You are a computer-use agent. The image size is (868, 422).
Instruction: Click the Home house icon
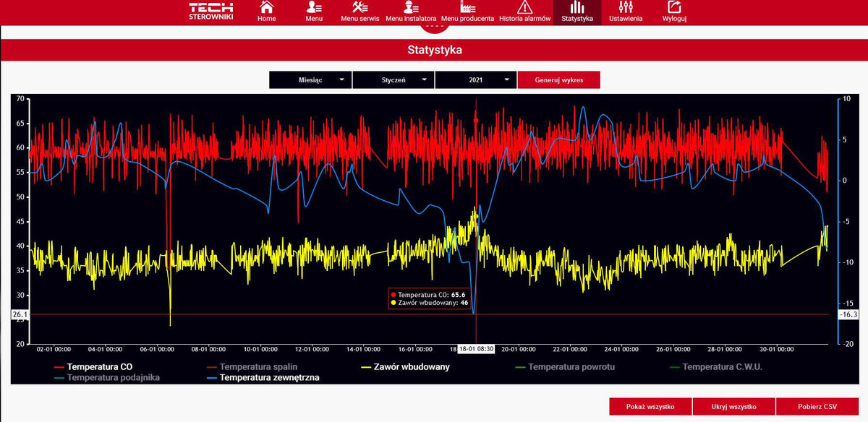[x=266, y=7]
